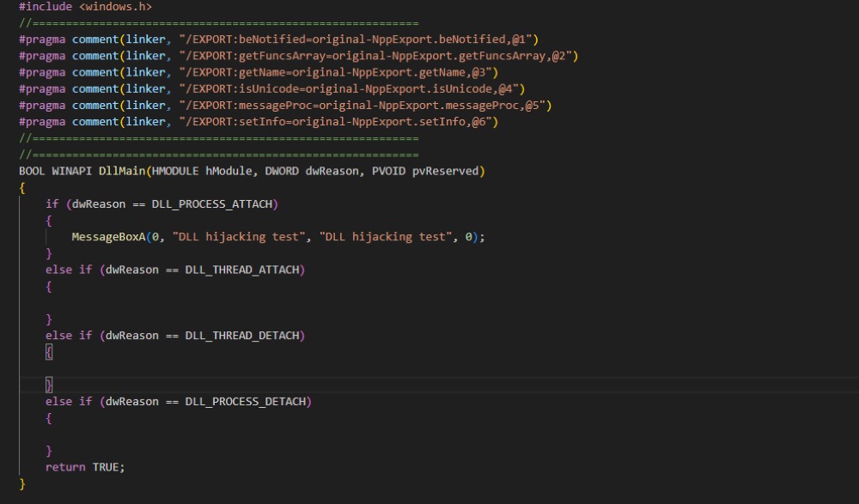Click the DLL_THREAD_DETACH constant
The height and width of the screenshot is (504, 859).
[242, 336]
